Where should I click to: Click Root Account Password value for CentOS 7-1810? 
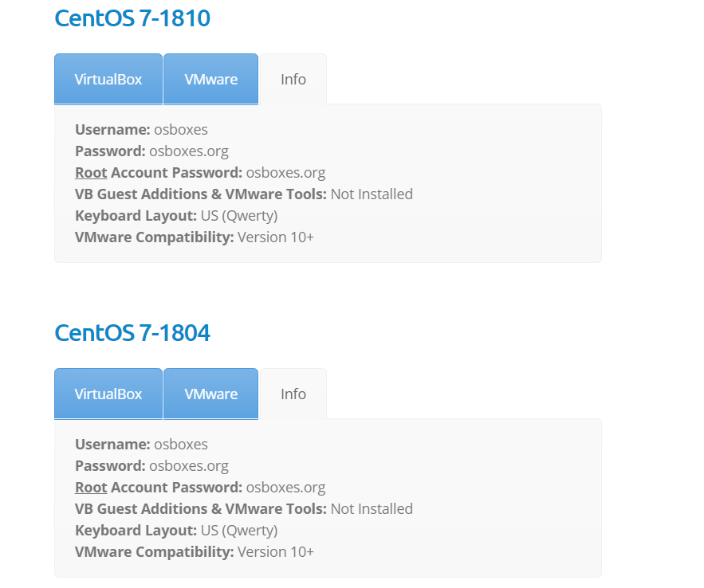click(285, 172)
